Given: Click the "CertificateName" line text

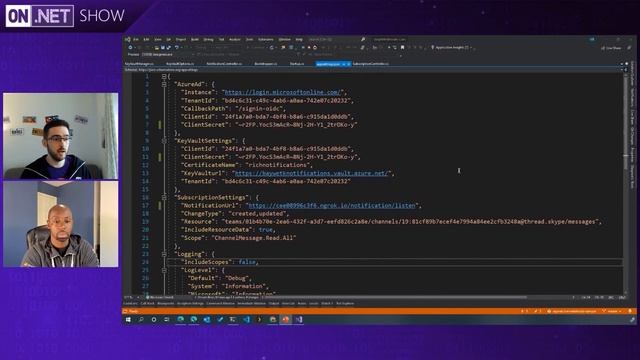Looking at the screenshot, I should [x=247, y=165].
